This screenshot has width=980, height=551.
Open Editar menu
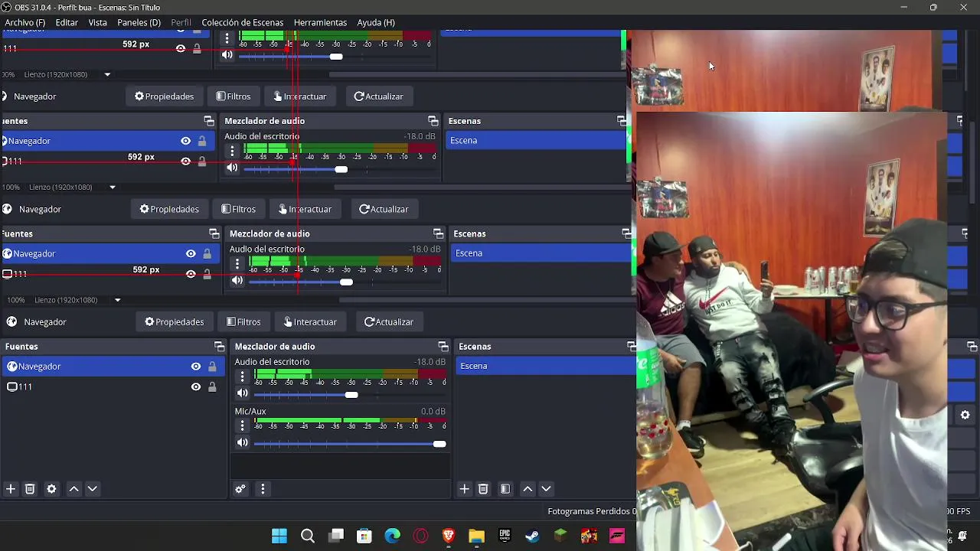67,22
